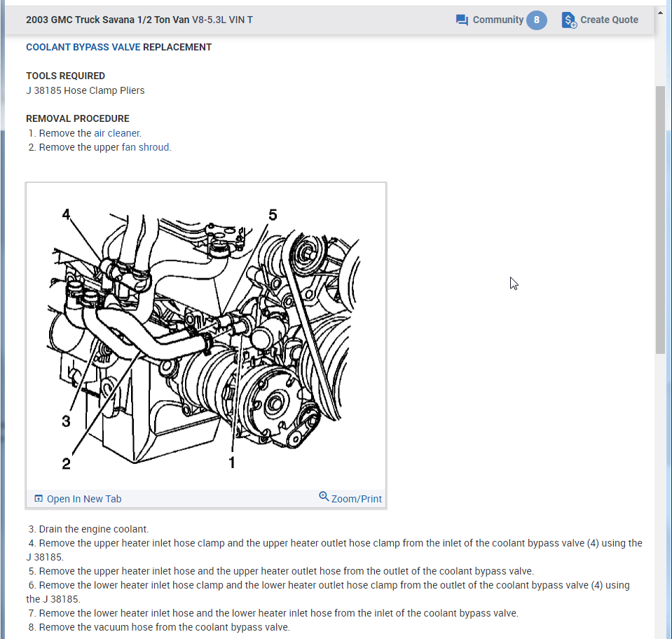The height and width of the screenshot is (639, 672).
Task: Click J 38185 Hose Clamp Pliers text
Action: coord(85,91)
